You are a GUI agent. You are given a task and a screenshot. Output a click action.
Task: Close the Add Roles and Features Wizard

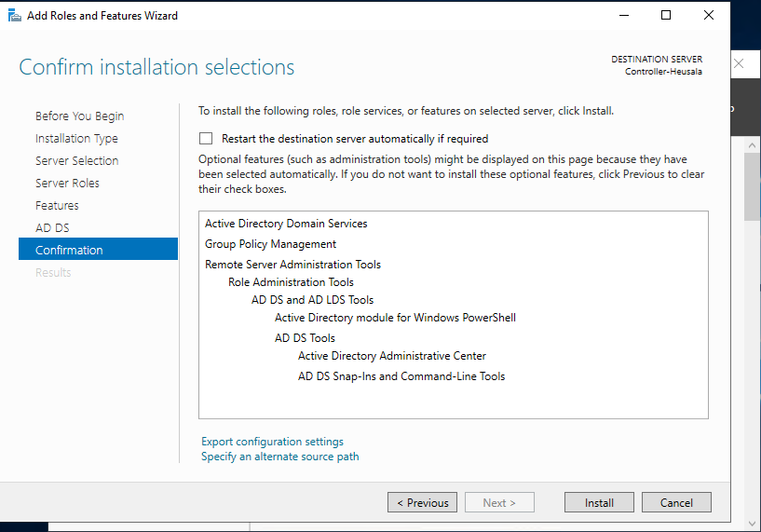[709, 16]
